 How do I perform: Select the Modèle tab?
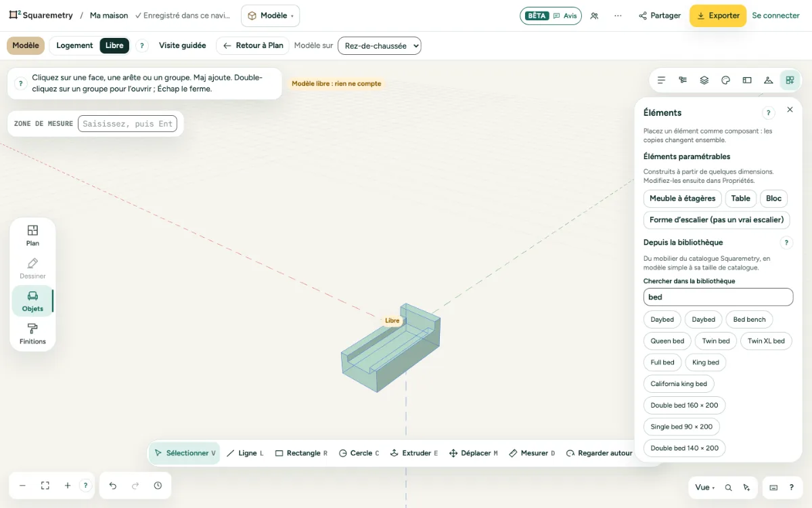(26, 45)
